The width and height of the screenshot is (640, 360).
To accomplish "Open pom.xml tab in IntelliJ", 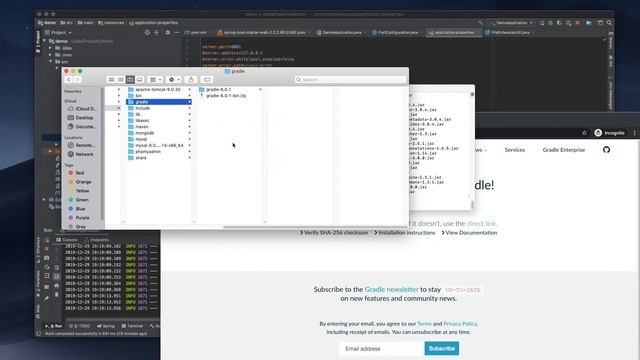I will click(196, 32).
